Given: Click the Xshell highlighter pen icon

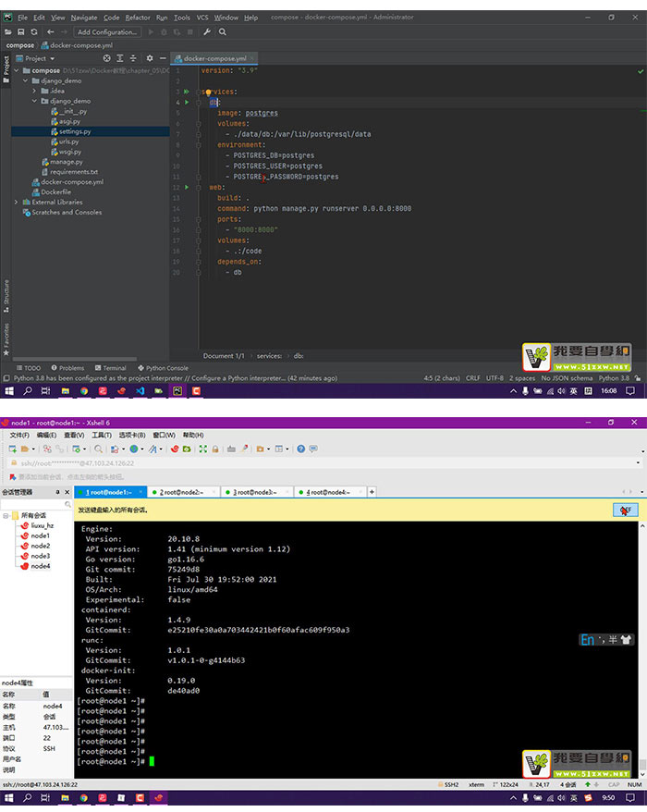Looking at the screenshot, I should point(244,449).
